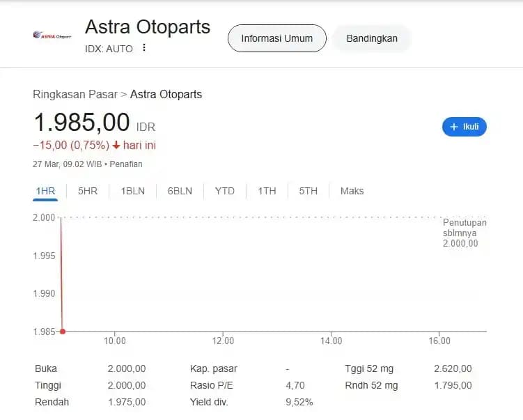The height and width of the screenshot is (420, 523).
Task: Click the 1.985 y-axis label
Action: (44, 332)
